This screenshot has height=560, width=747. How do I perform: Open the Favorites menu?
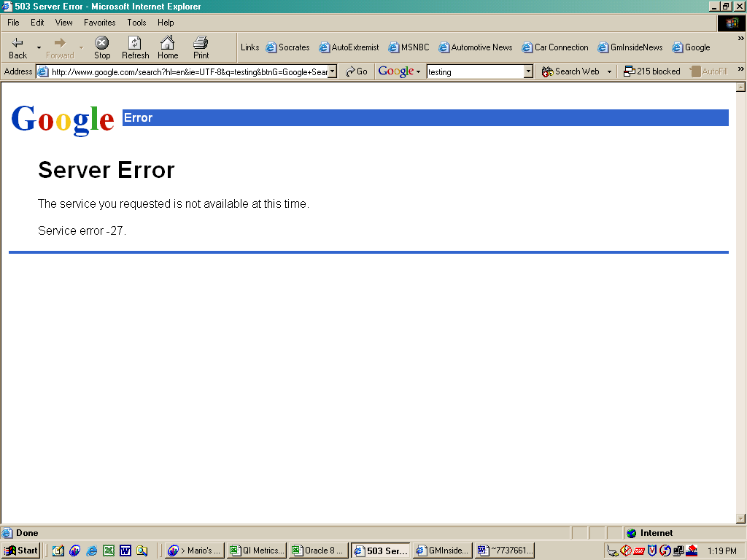99,23
